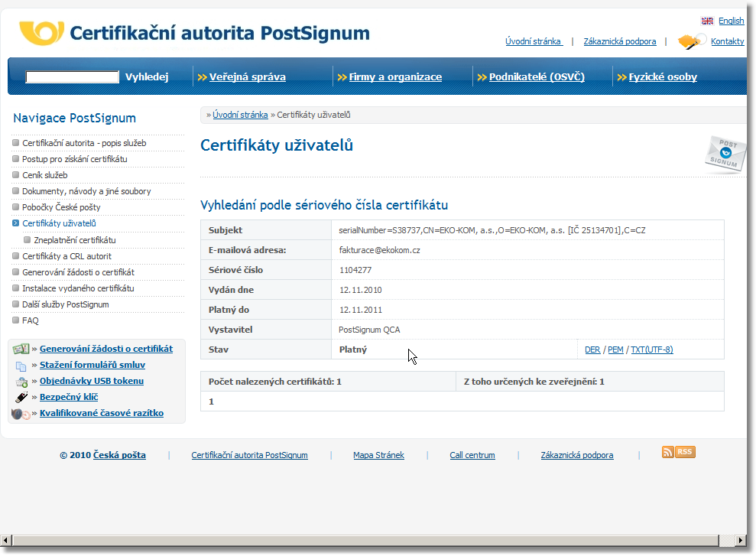Click Certifikační autorita PostSignum footer link

click(249, 455)
